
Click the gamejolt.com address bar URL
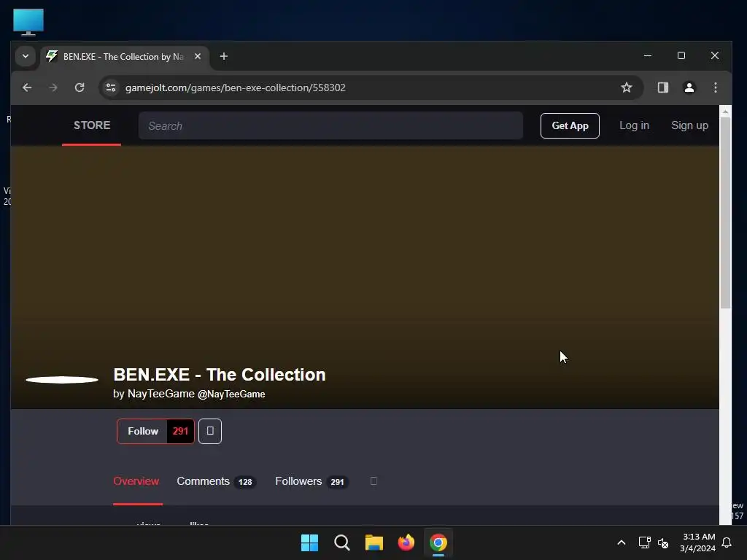(x=236, y=87)
